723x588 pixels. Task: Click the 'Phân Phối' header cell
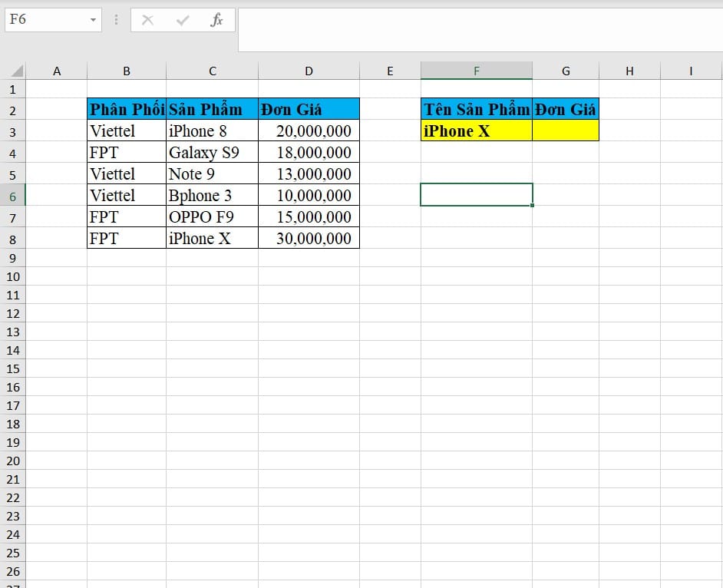(x=127, y=109)
